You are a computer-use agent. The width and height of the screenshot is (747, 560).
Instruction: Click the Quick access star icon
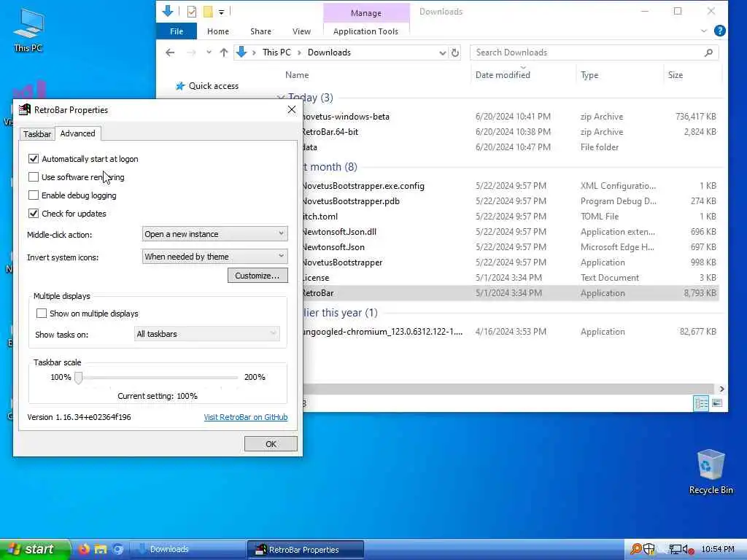pyautogui.click(x=180, y=86)
